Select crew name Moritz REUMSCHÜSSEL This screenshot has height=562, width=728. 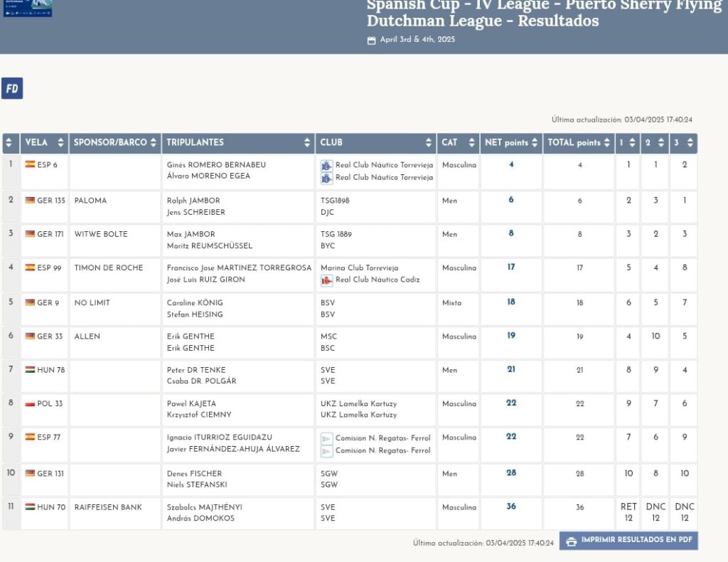point(210,245)
